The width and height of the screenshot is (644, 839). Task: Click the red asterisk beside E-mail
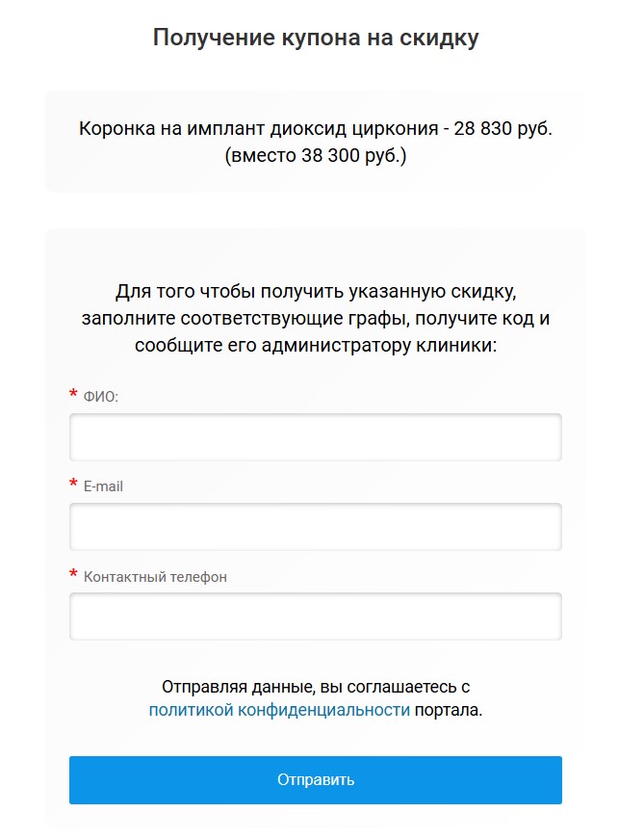(73, 485)
